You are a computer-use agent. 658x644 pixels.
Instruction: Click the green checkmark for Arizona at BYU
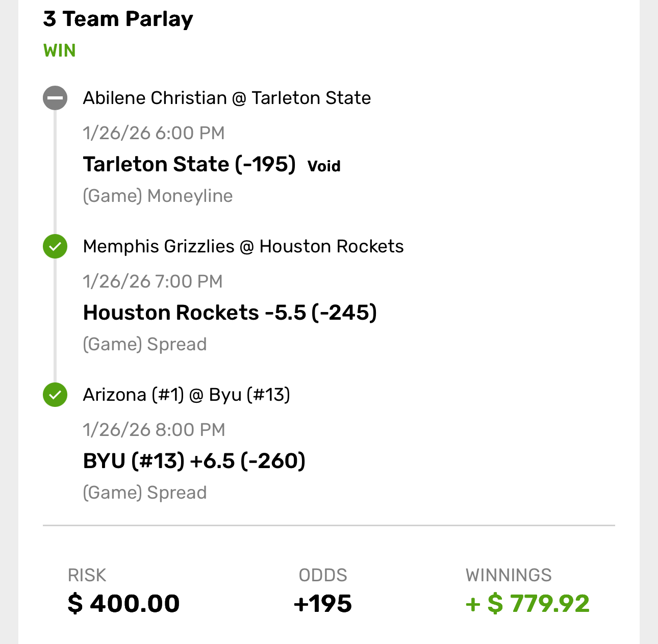[x=55, y=395]
